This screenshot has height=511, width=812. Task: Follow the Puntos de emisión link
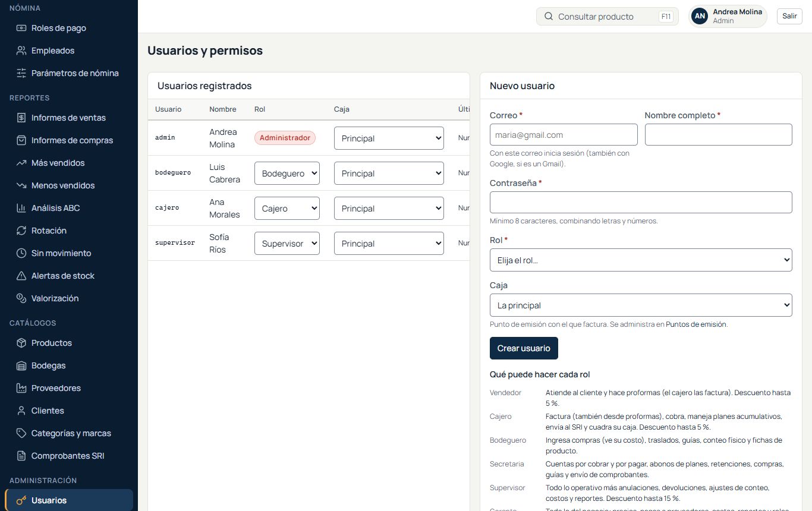pos(696,324)
